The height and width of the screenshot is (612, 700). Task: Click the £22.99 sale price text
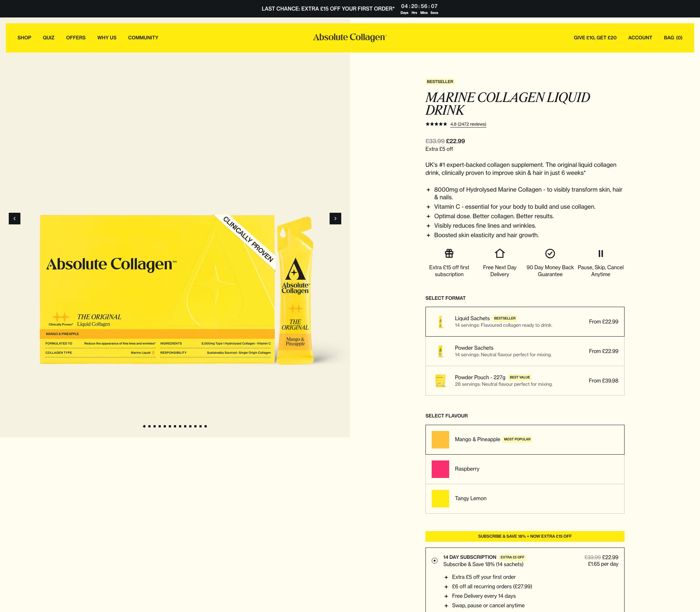[x=456, y=141]
